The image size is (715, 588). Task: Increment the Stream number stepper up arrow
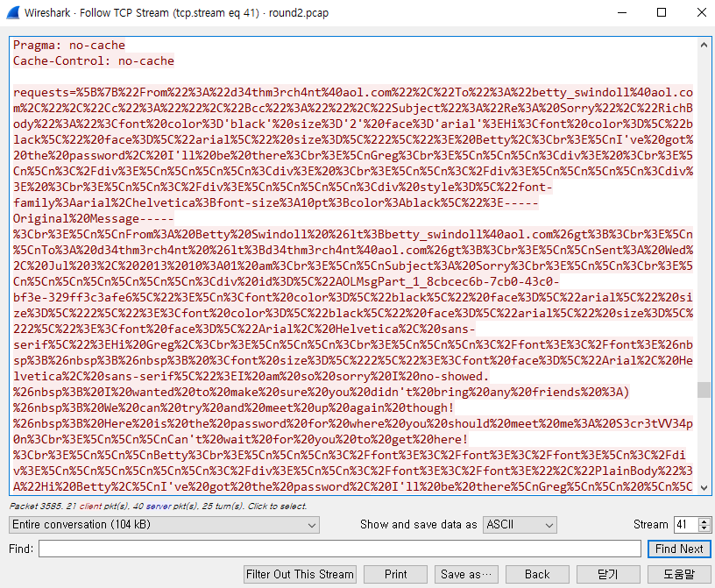coord(704,521)
